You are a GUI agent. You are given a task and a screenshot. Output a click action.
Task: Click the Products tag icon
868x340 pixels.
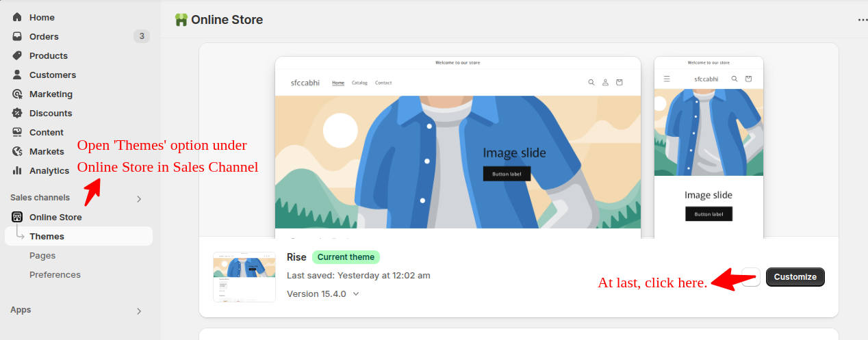17,55
